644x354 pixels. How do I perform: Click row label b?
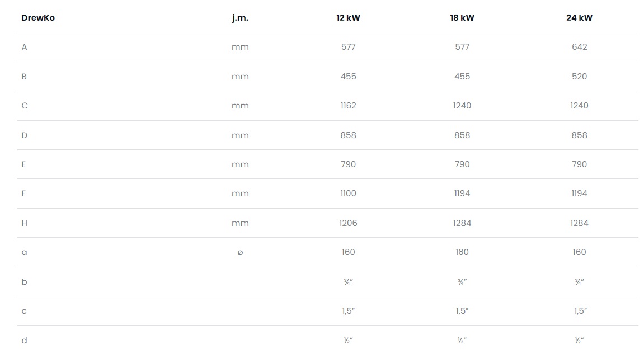pyautogui.click(x=24, y=282)
